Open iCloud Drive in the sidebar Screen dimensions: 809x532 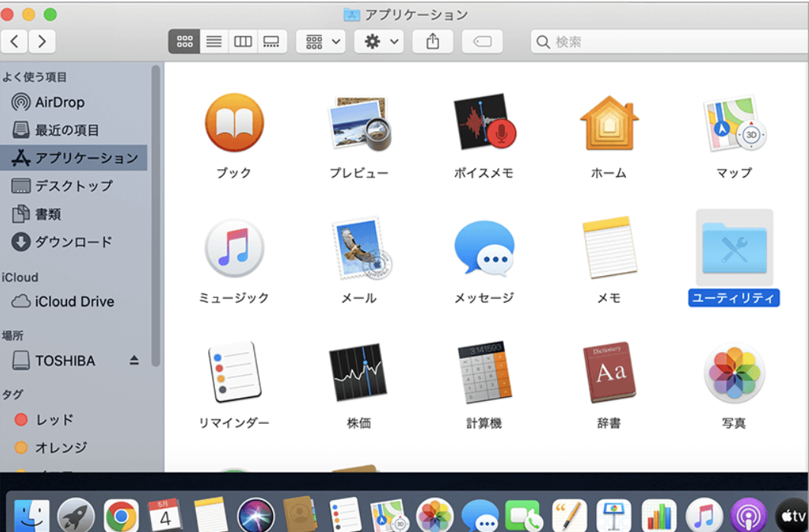click(x=74, y=302)
